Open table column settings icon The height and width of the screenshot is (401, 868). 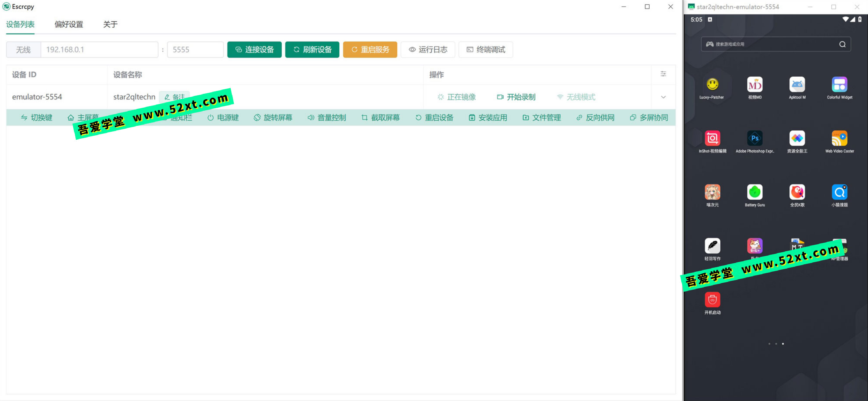tap(663, 74)
